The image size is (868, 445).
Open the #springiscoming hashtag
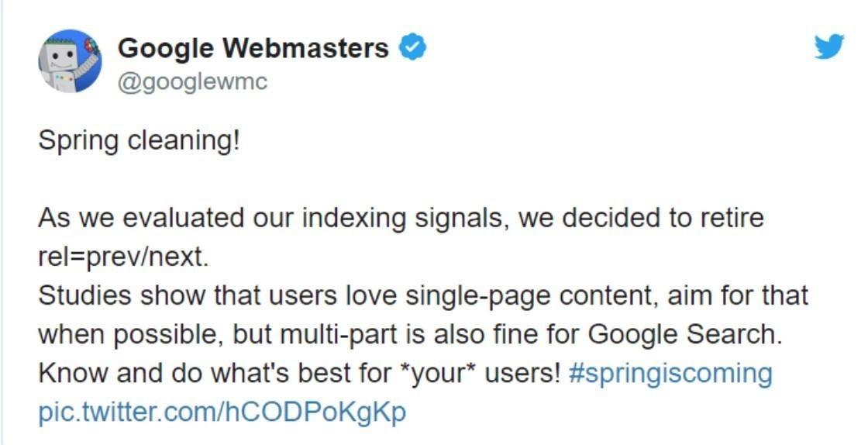tap(670, 373)
